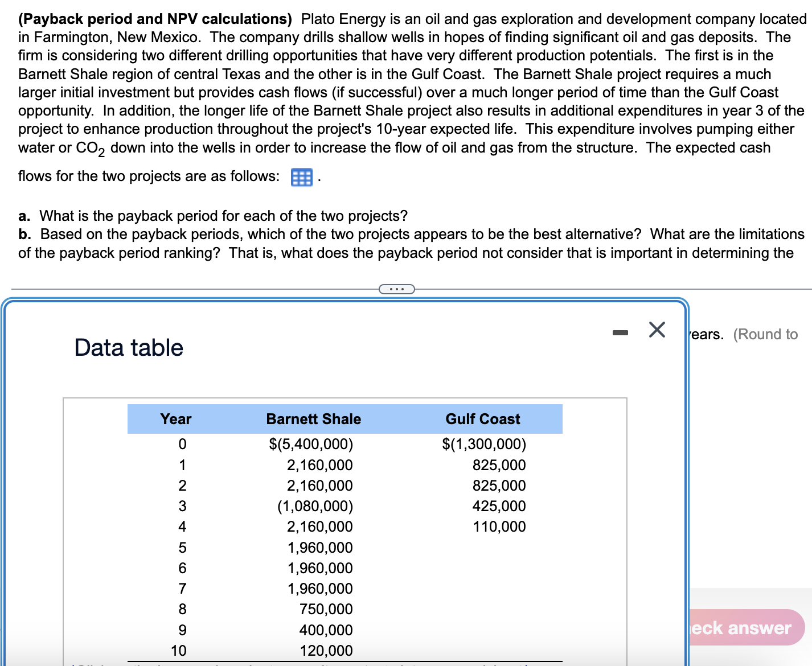Screen dimensions: 812x666
Task: Select the year 10 cash flow of 120,000
Action: [327, 650]
